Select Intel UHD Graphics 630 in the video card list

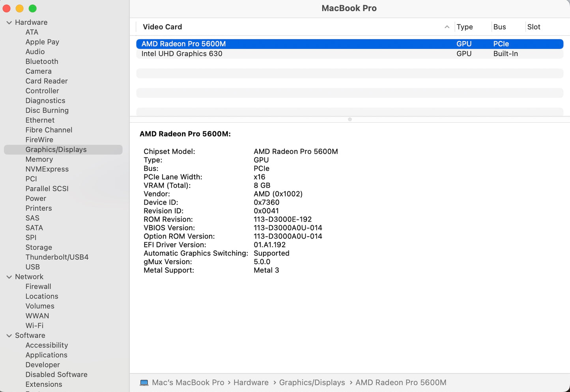[x=182, y=54]
